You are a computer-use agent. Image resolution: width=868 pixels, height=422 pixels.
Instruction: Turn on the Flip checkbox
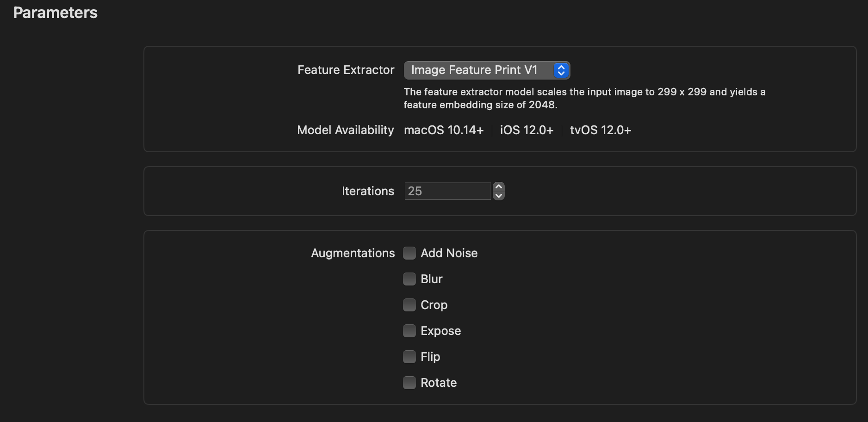pyautogui.click(x=409, y=357)
